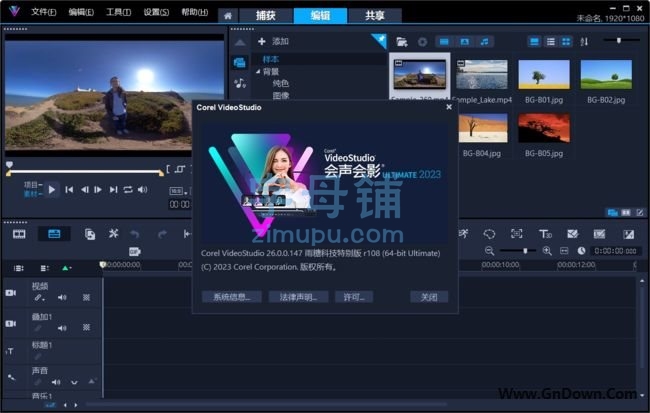
Task: Open the 编辑(E) menu
Action: [81, 12]
